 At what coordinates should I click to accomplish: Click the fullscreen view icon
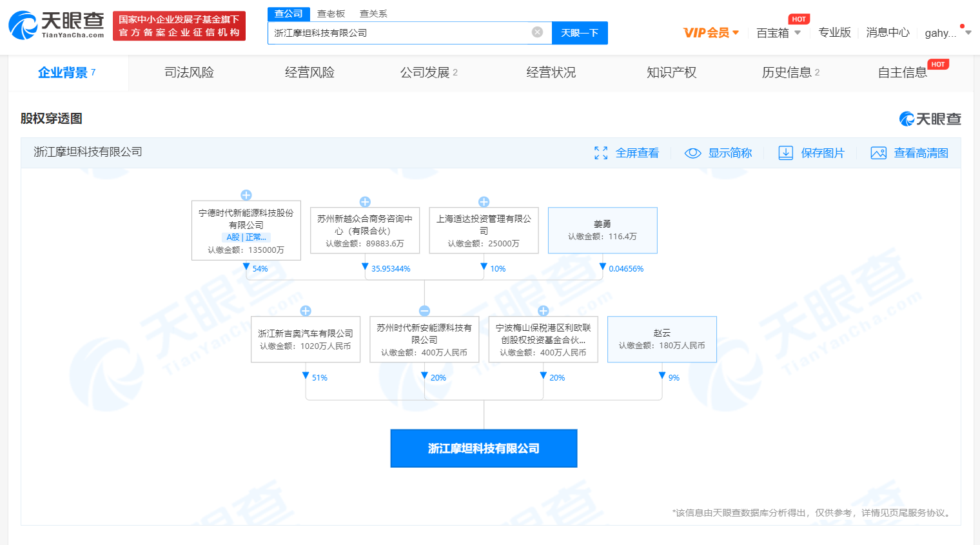(601, 153)
